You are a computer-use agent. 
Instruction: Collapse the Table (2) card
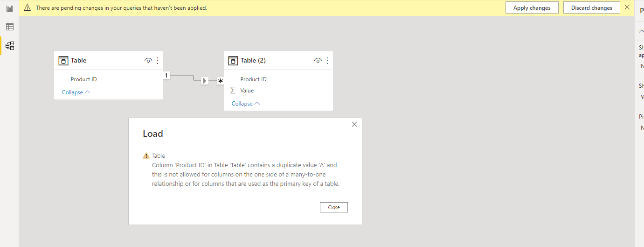[x=246, y=104]
